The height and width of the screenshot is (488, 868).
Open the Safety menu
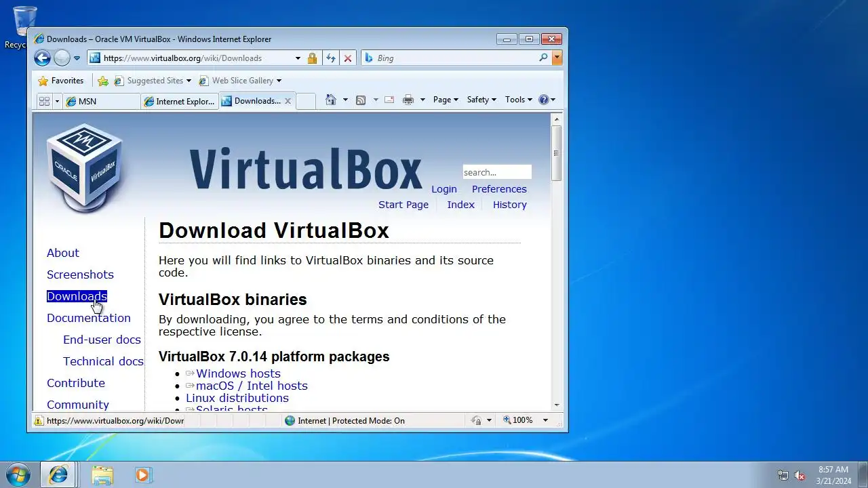(x=481, y=100)
